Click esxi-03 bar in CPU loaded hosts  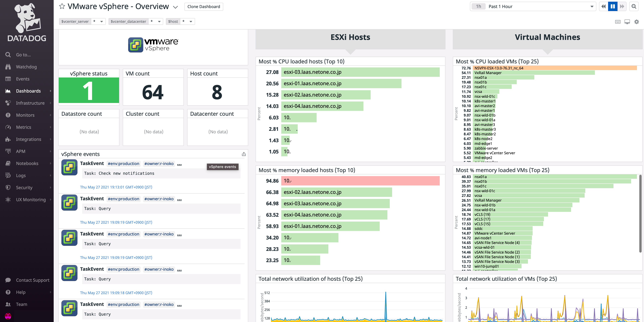[x=360, y=72]
